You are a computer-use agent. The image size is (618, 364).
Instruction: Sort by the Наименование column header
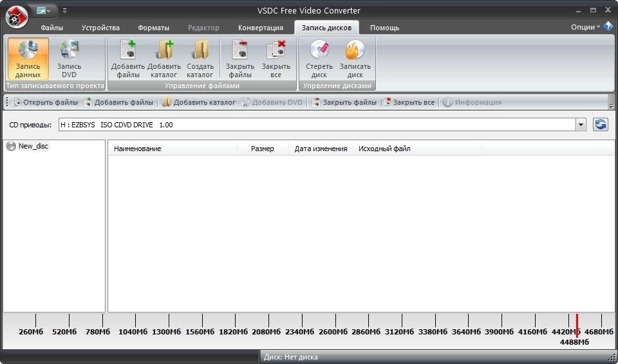pos(173,149)
